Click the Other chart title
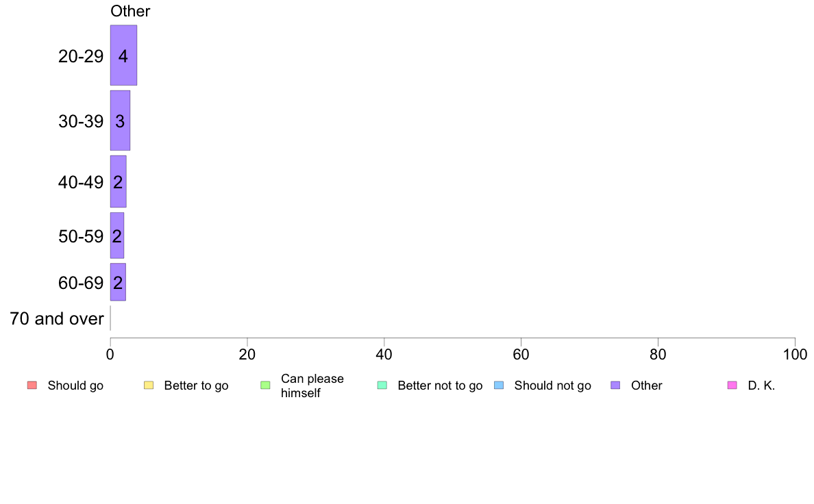The width and height of the screenshot is (814, 504). point(130,11)
